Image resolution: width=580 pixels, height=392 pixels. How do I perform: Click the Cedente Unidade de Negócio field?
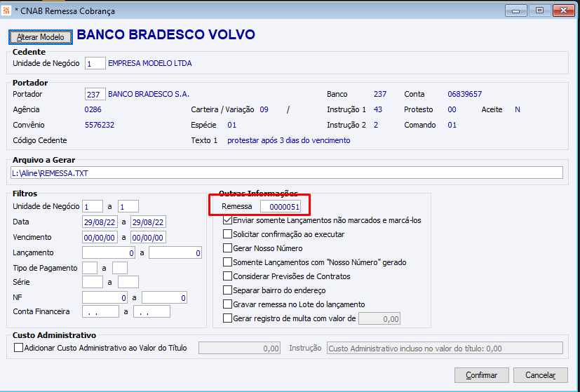tap(95, 63)
